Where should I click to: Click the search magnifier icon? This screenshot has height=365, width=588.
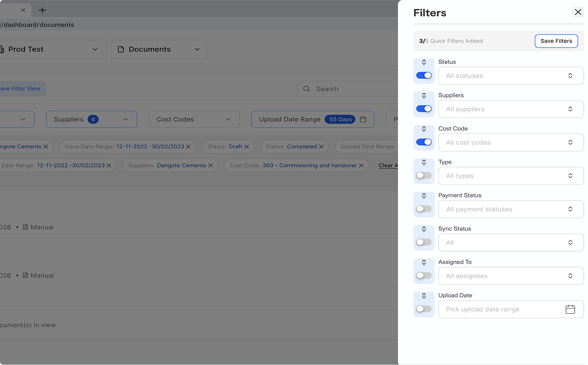307,89
